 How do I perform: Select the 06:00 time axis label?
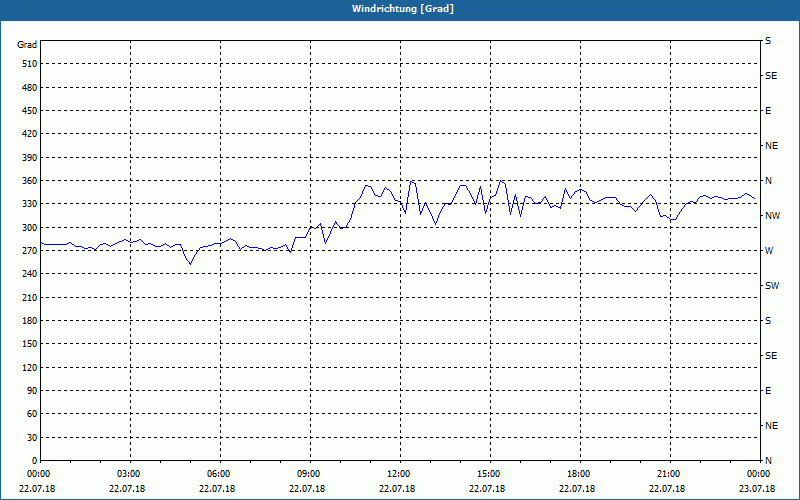(220, 474)
